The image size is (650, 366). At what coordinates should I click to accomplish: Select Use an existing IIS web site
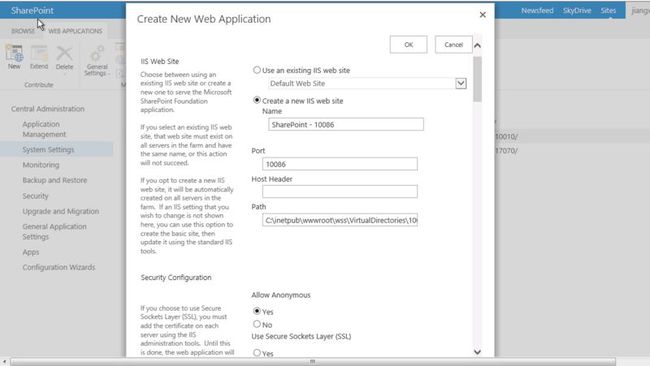257,70
